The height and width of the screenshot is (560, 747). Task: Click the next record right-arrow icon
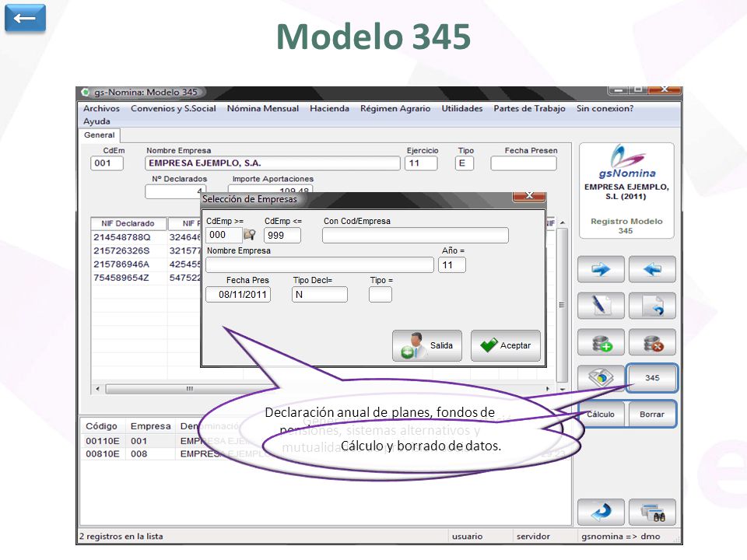click(601, 269)
